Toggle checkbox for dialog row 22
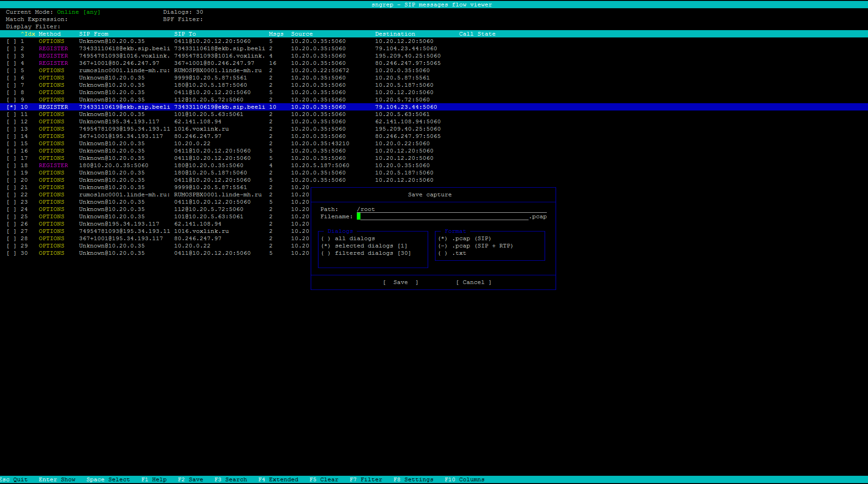868x484 pixels. (x=11, y=195)
